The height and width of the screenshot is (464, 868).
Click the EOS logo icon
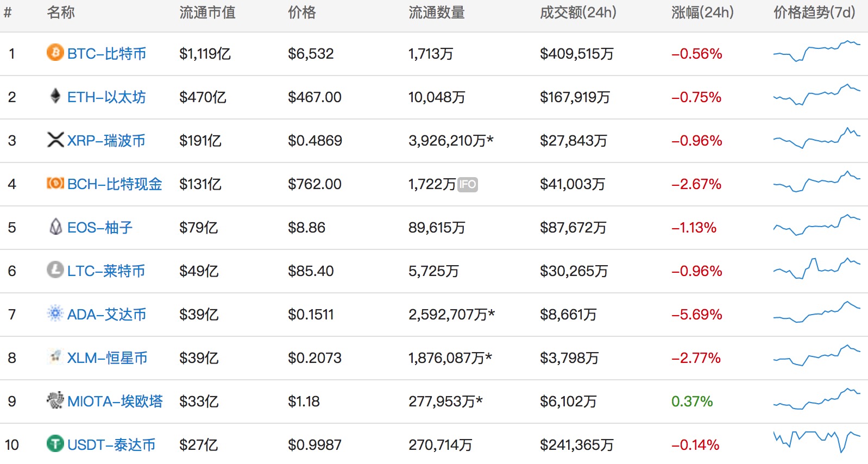point(55,227)
